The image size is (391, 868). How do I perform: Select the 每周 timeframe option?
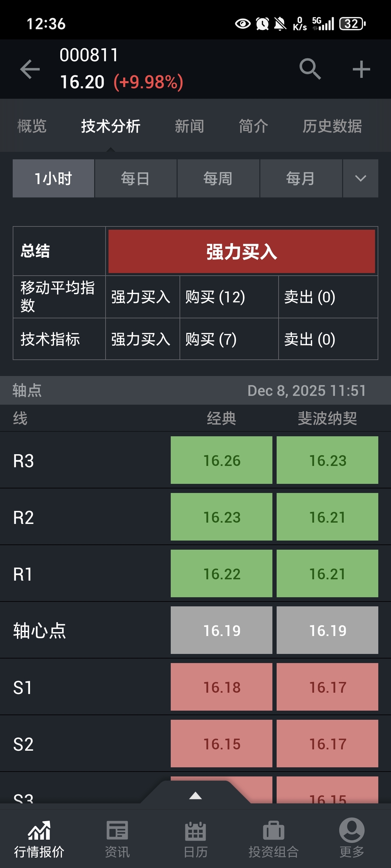[218, 178]
